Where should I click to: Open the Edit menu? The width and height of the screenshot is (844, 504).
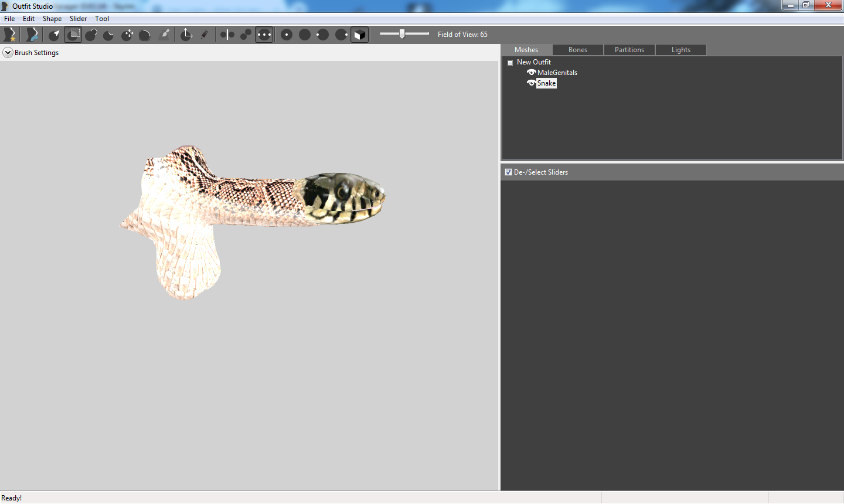pos(29,19)
